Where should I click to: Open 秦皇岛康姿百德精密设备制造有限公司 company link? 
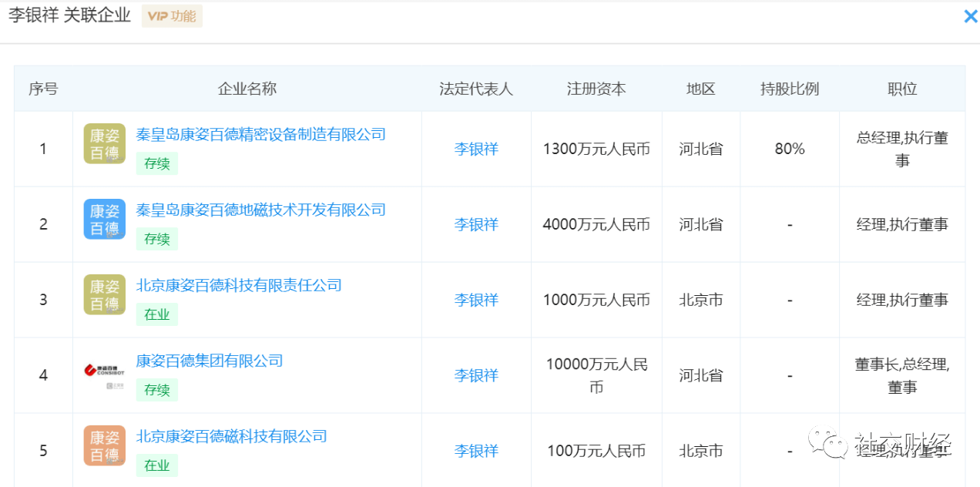(x=260, y=135)
